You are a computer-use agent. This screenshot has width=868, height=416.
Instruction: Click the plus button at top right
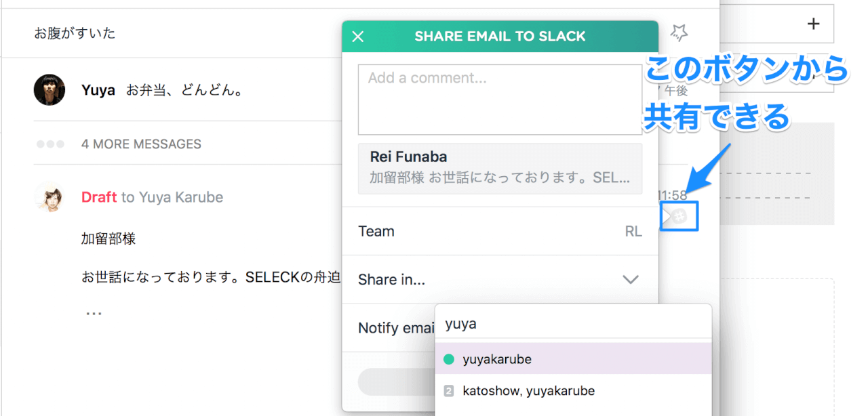(x=814, y=24)
